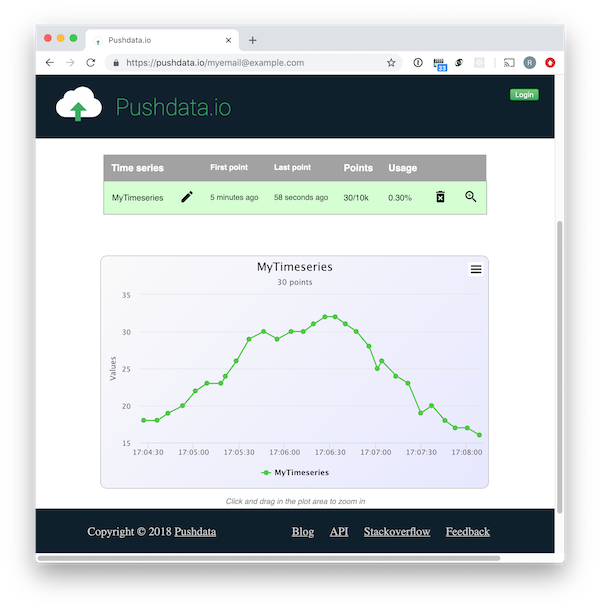Click the macOS yellow minimize button
Screen dimensions: 600x610
click(x=60, y=38)
